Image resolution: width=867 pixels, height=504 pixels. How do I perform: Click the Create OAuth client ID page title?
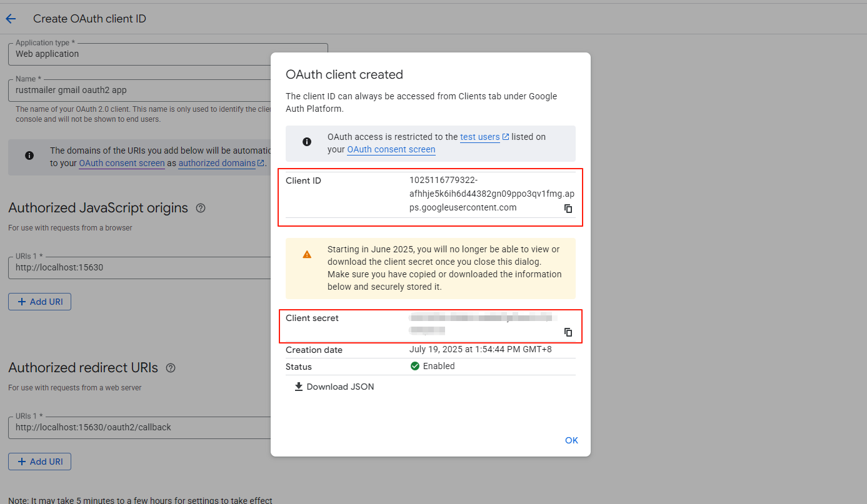point(89,19)
